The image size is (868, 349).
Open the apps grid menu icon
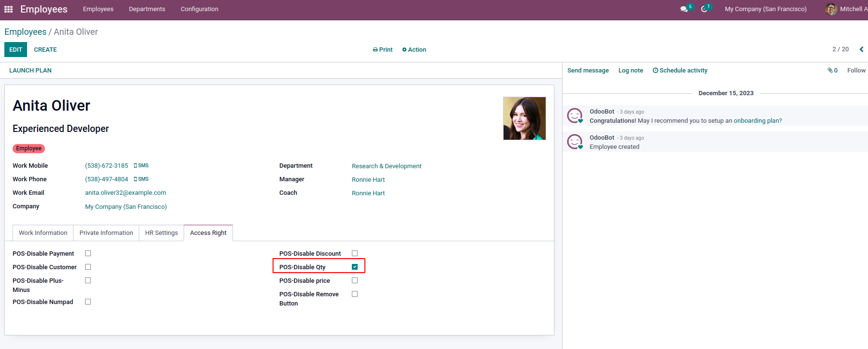8,9
